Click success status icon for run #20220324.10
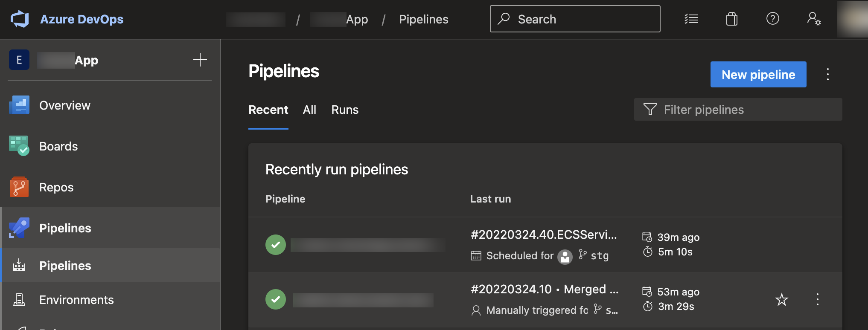The width and height of the screenshot is (868, 330). (x=276, y=299)
